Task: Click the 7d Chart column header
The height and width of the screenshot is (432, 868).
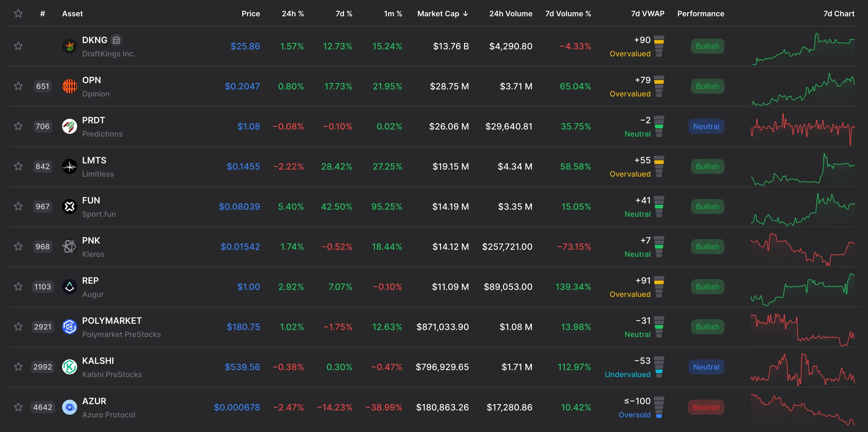Action: 839,14
